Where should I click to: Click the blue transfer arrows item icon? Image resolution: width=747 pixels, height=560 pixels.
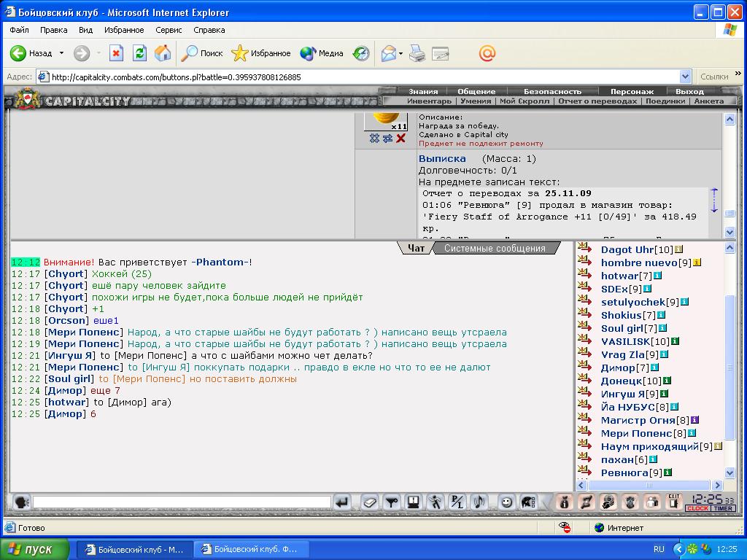387,138
